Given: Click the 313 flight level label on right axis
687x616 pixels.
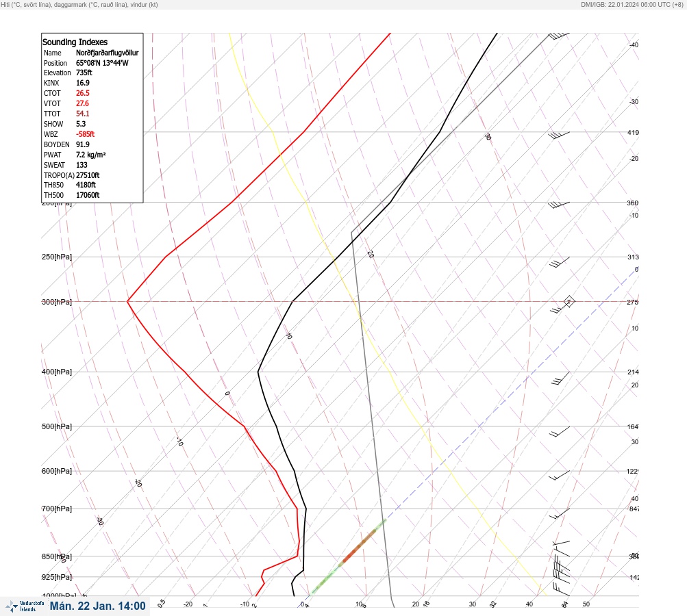Looking at the screenshot, I should pos(633,257).
